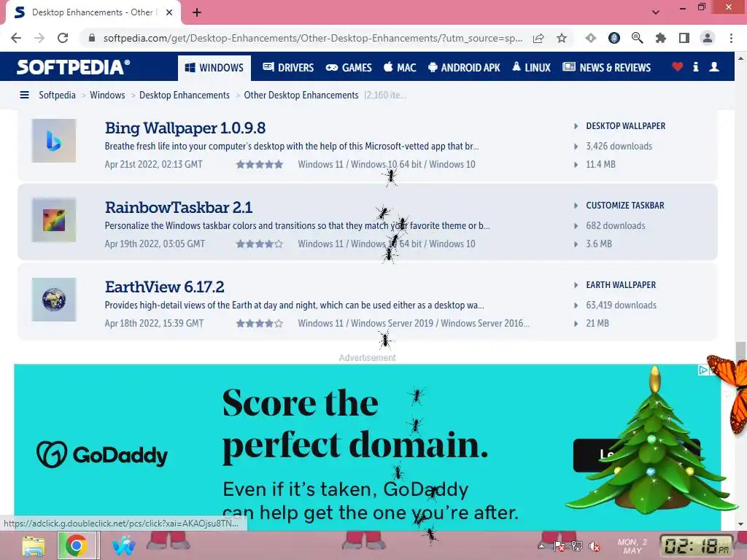The height and width of the screenshot is (560, 747).
Task: Open Desktop Enhancements breadcrumb
Action: 185,95
